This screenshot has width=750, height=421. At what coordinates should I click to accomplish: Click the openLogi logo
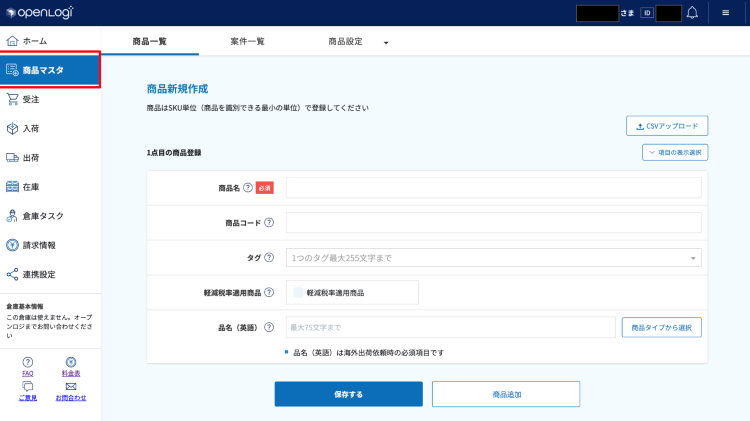click(x=40, y=12)
